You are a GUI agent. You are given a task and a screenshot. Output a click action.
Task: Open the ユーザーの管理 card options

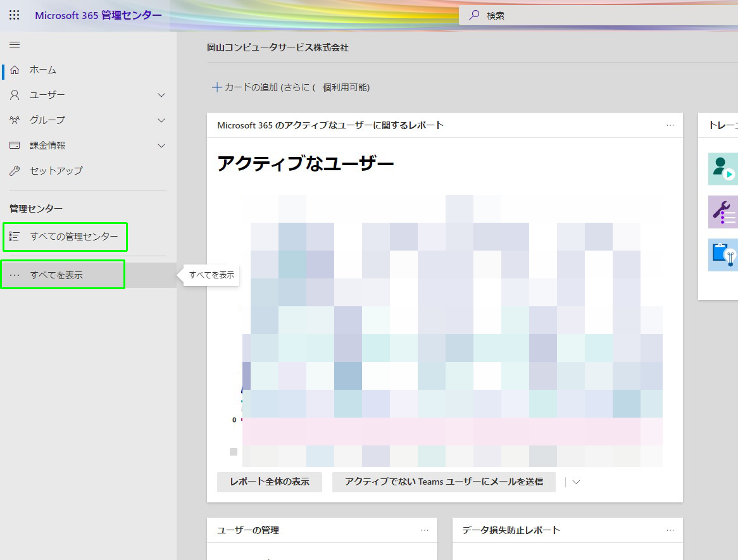[x=425, y=530]
